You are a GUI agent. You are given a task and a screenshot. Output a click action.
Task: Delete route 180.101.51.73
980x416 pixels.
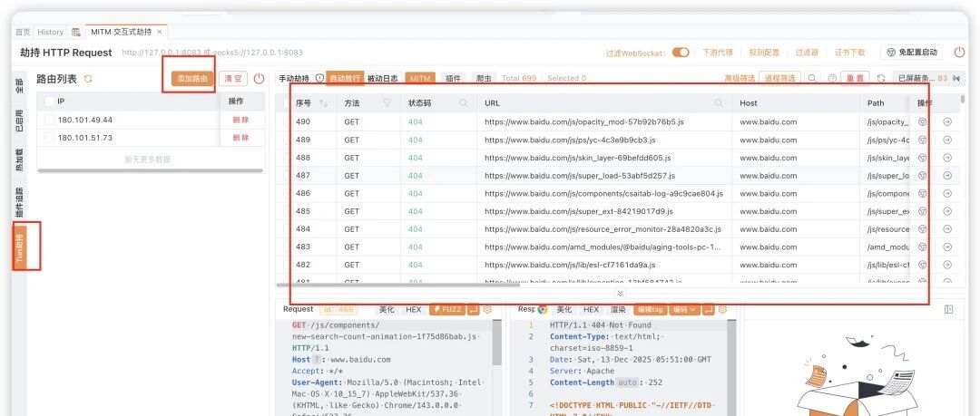pos(240,138)
